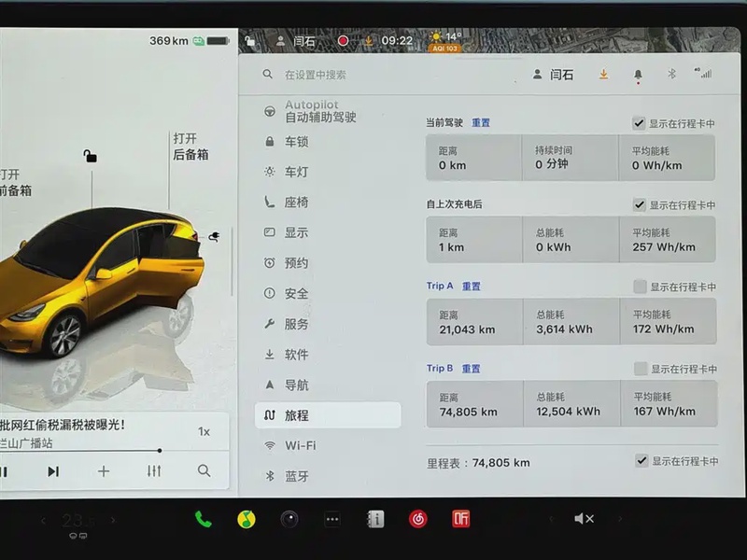Expand the three-dots app launcher in dock
The image size is (747, 560).
point(332,519)
